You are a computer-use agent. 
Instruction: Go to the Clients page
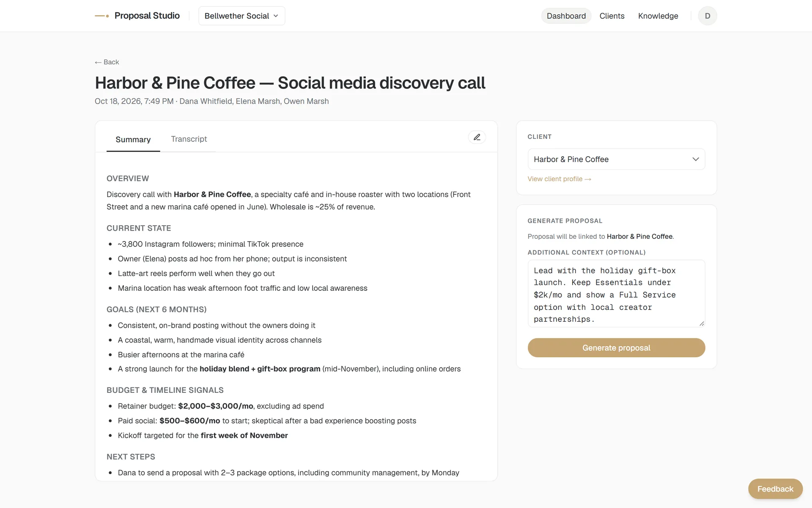point(612,16)
